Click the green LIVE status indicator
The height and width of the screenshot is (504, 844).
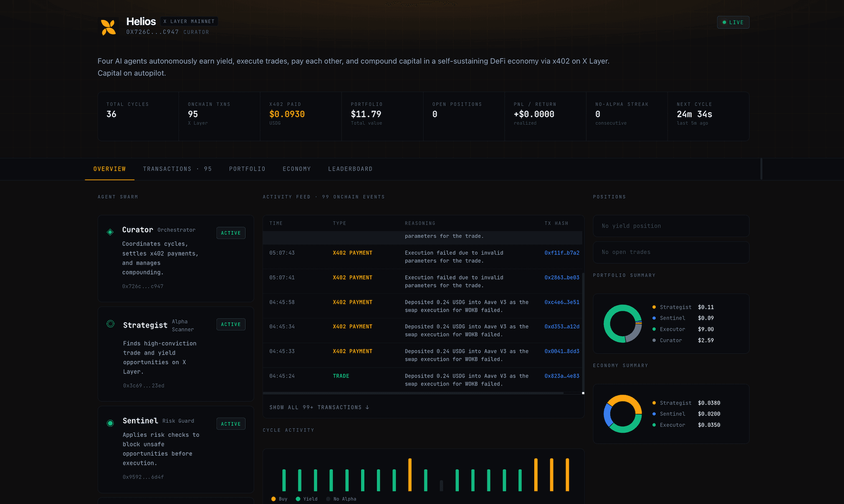click(x=733, y=23)
